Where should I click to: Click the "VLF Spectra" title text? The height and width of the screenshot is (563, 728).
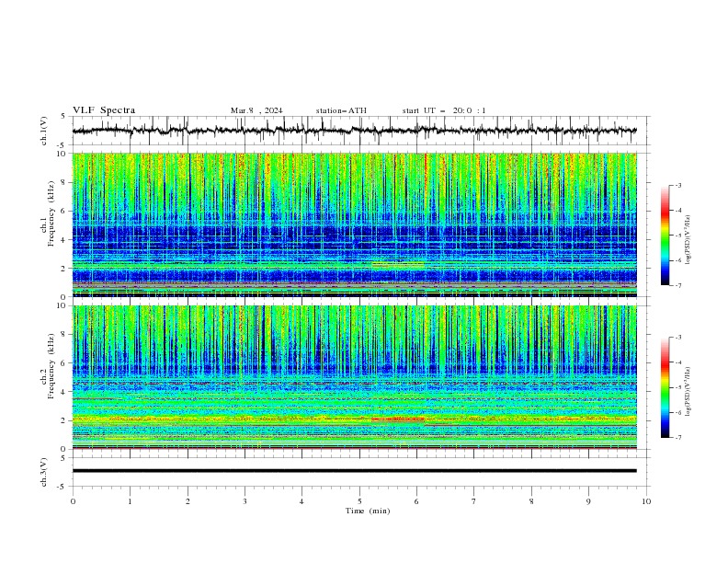[x=104, y=110]
